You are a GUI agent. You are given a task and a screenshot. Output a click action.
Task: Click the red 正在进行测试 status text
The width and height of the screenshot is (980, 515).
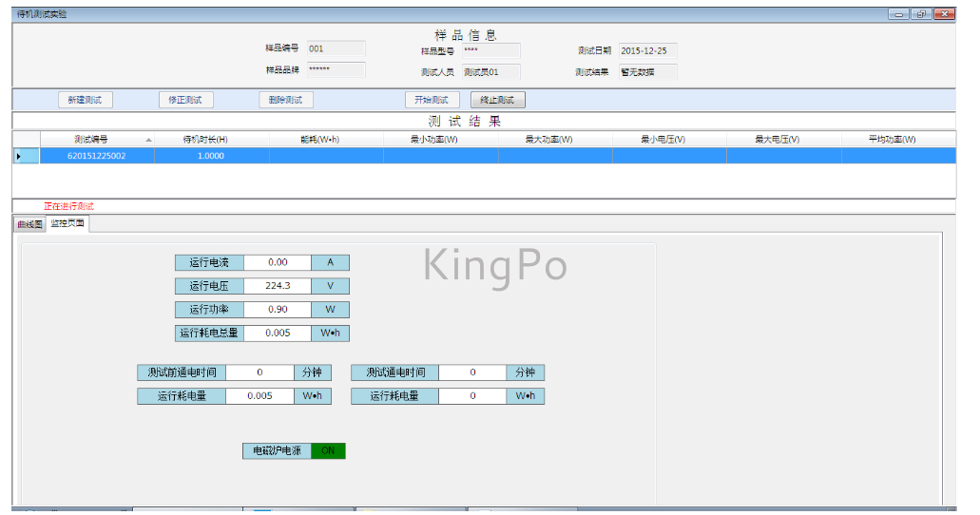point(68,206)
